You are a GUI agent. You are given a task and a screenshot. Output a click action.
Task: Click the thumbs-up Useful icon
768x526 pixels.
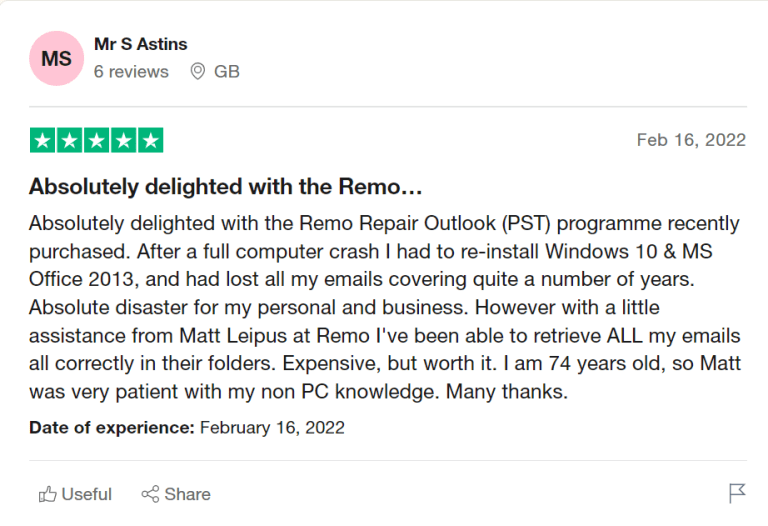47,494
